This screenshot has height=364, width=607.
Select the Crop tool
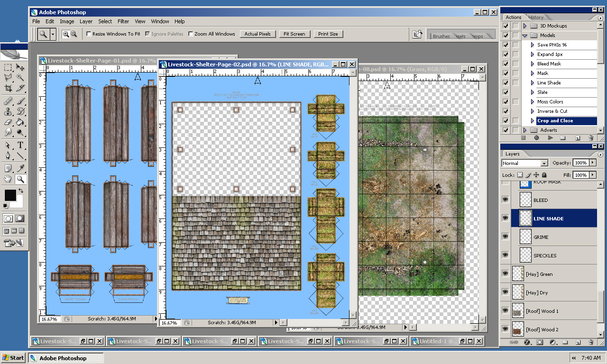(x=8, y=88)
